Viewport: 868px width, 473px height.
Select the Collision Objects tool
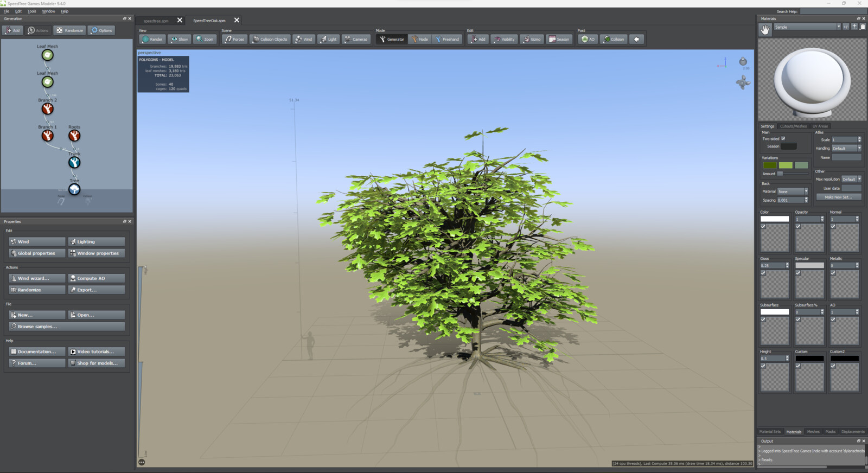pyautogui.click(x=270, y=39)
